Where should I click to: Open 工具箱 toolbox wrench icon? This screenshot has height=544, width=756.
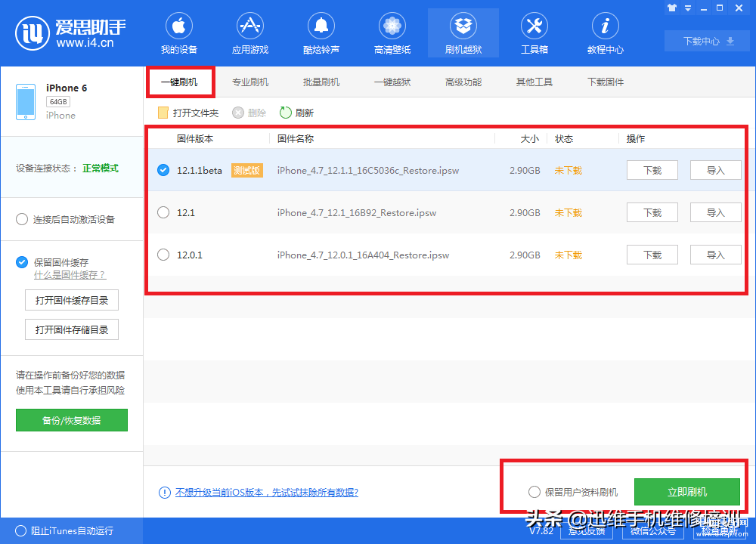click(534, 26)
